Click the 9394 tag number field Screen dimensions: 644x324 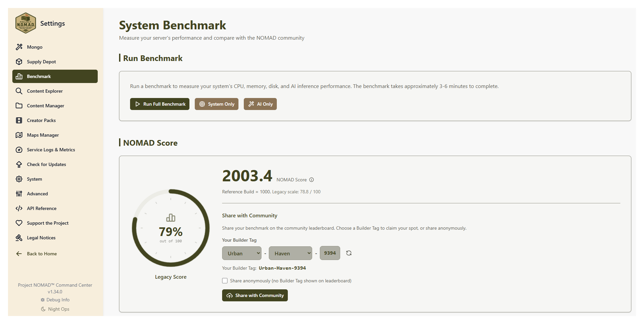click(330, 253)
